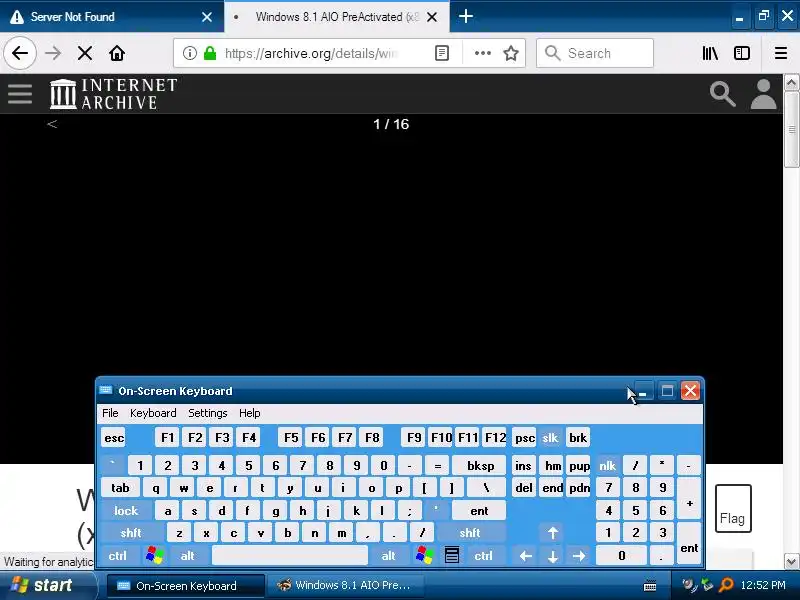800x600 pixels.
Task: Click the numpad ent key
Action: click(689, 544)
